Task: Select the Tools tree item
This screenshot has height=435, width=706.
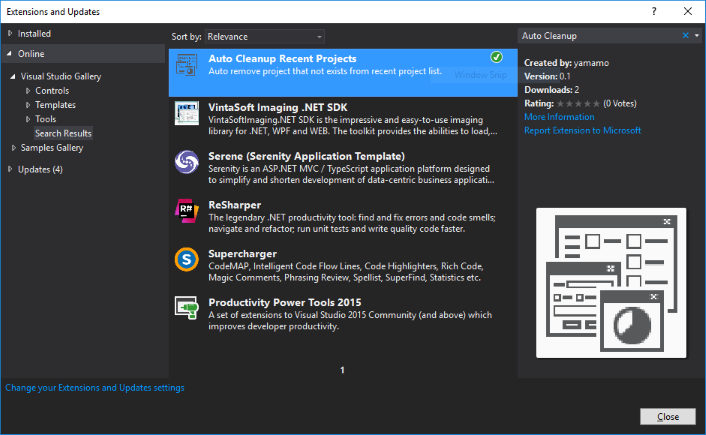Action: 45,119
